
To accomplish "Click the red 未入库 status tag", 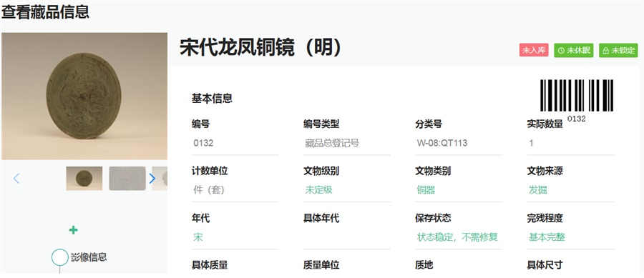I will (x=534, y=51).
